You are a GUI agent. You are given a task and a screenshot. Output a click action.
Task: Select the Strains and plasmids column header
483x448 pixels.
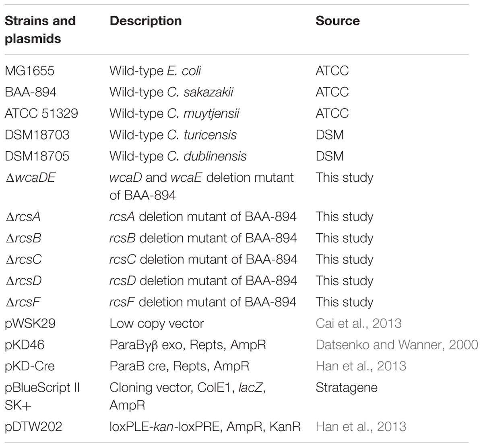click(40, 29)
